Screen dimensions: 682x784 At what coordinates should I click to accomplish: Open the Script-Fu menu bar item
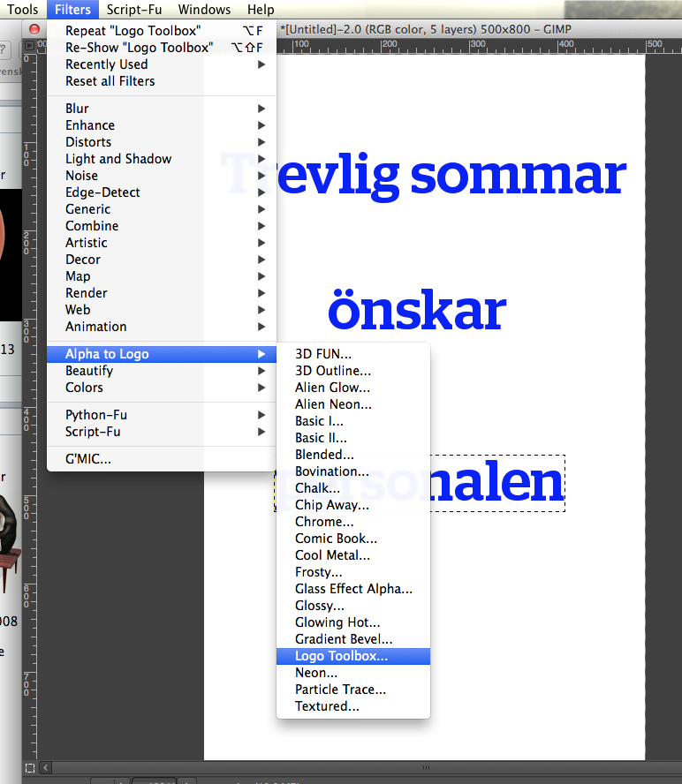[134, 10]
